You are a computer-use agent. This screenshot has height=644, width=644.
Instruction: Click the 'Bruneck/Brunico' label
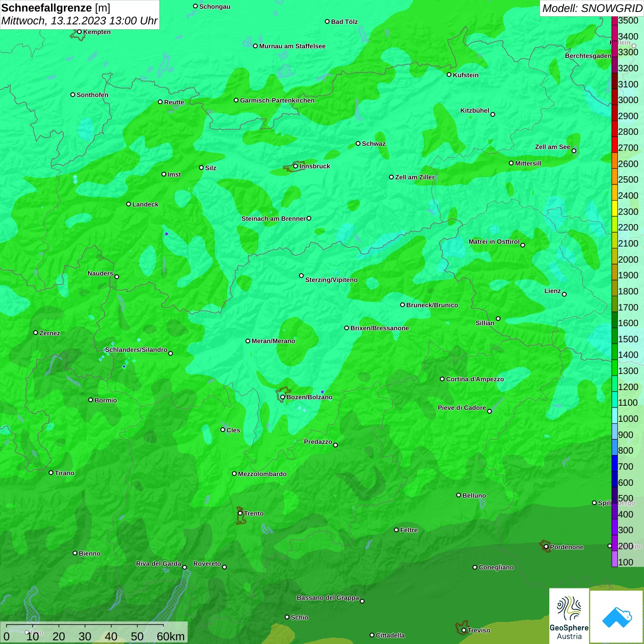[x=432, y=305]
